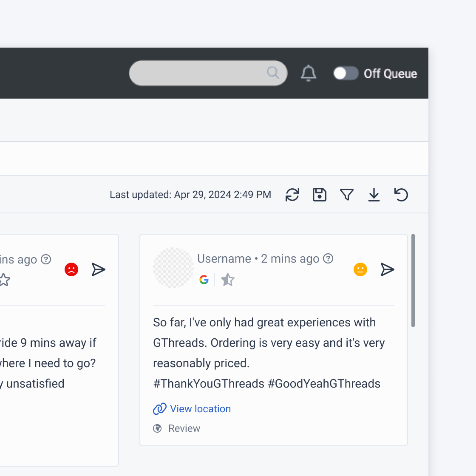Viewport: 476px width, 476px height.
Task: Click the search input field
Action: click(x=200, y=73)
